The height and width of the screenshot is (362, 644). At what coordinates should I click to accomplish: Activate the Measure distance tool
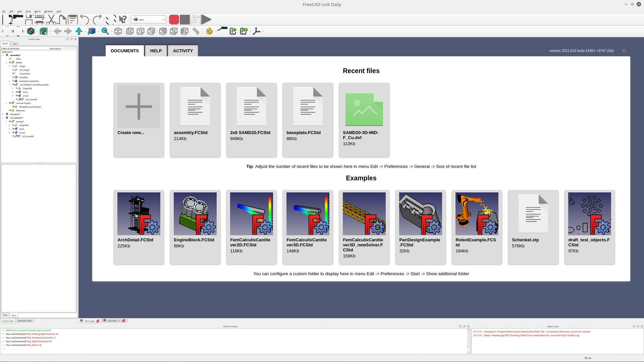tap(196, 31)
